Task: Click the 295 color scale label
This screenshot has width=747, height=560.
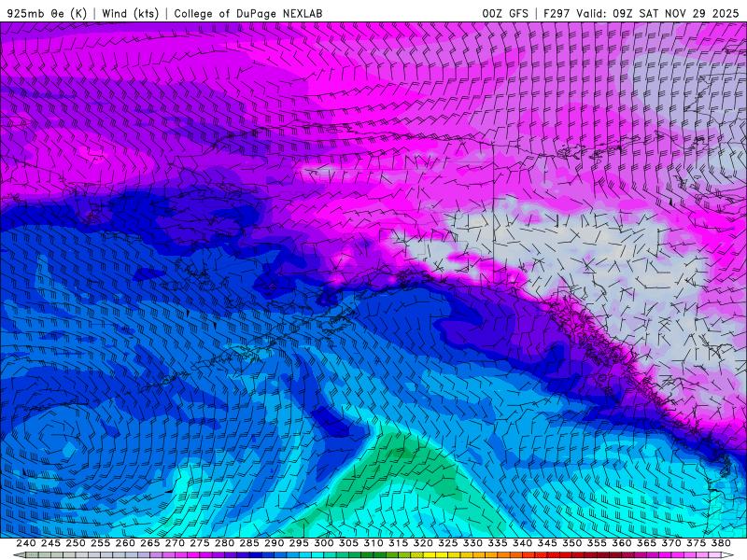Action: (x=299, y=543)
